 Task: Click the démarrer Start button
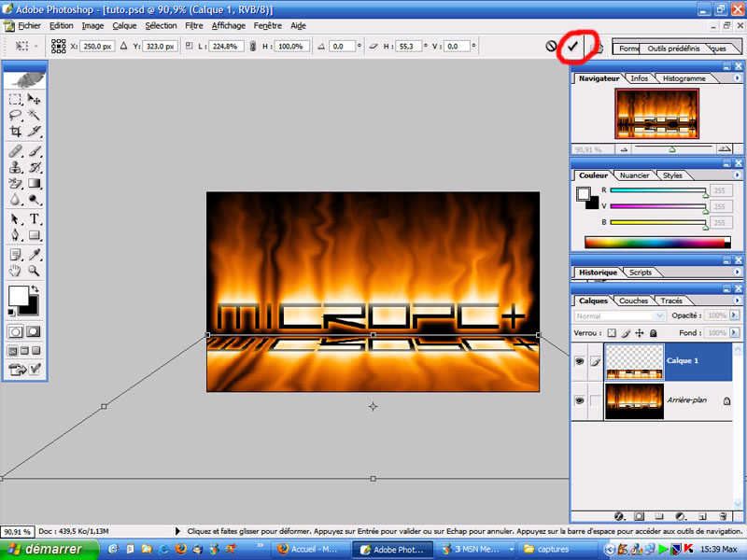click(x=49, y=550)
